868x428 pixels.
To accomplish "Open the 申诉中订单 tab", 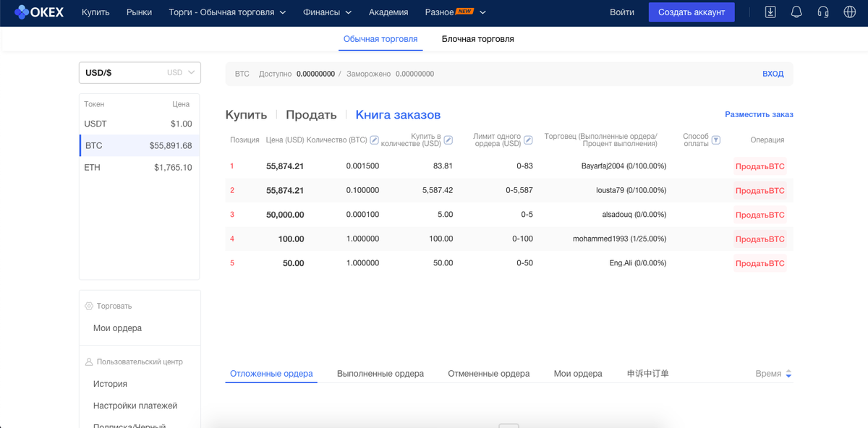I will click(x=648, y=374).
